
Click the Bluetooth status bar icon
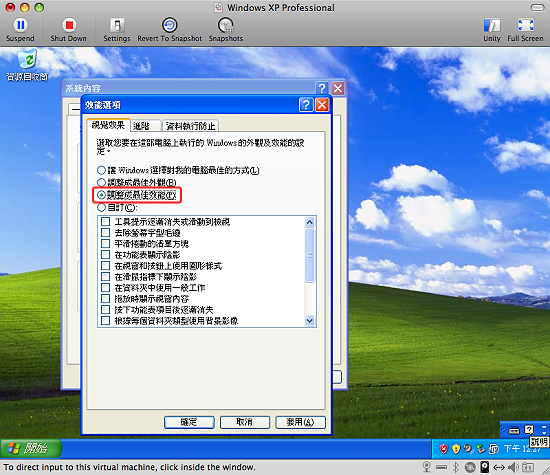click(456, 467)
